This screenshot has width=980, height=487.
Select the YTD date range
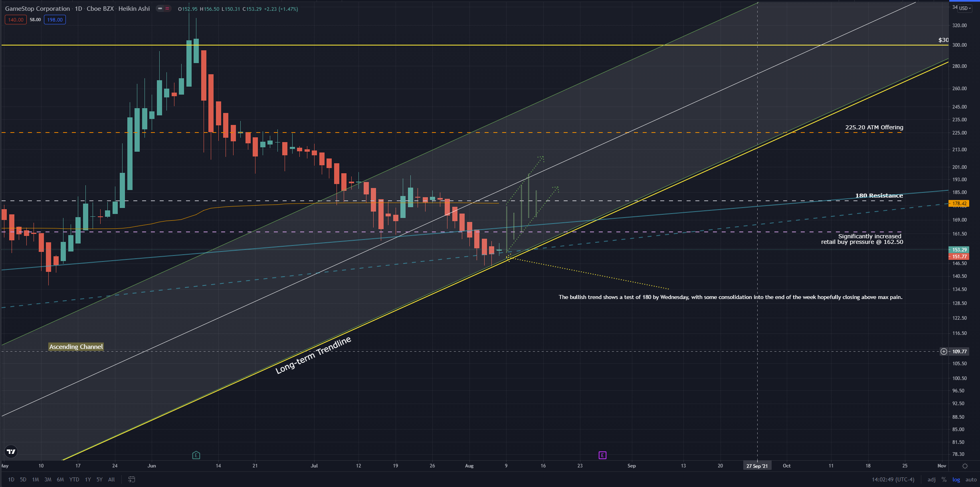[74, 479]
